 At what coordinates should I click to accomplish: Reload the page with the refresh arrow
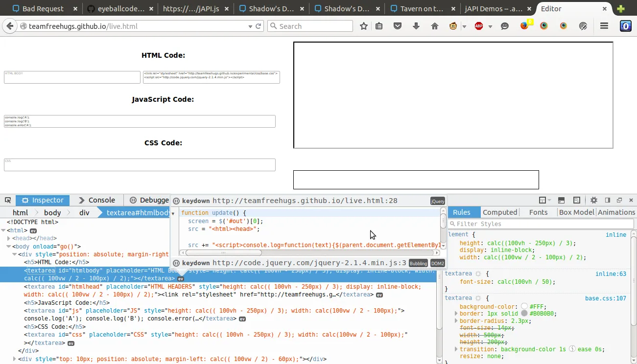(x=259, y=26)
